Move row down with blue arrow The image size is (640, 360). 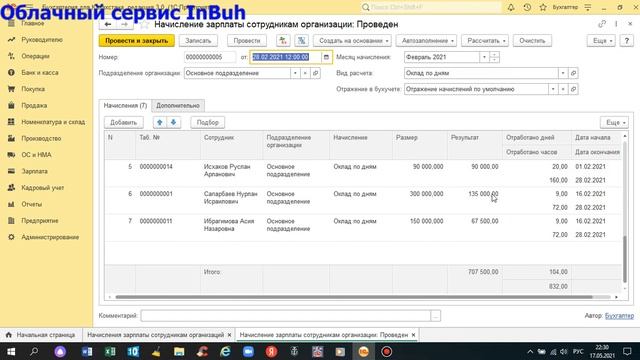point(173,122)
